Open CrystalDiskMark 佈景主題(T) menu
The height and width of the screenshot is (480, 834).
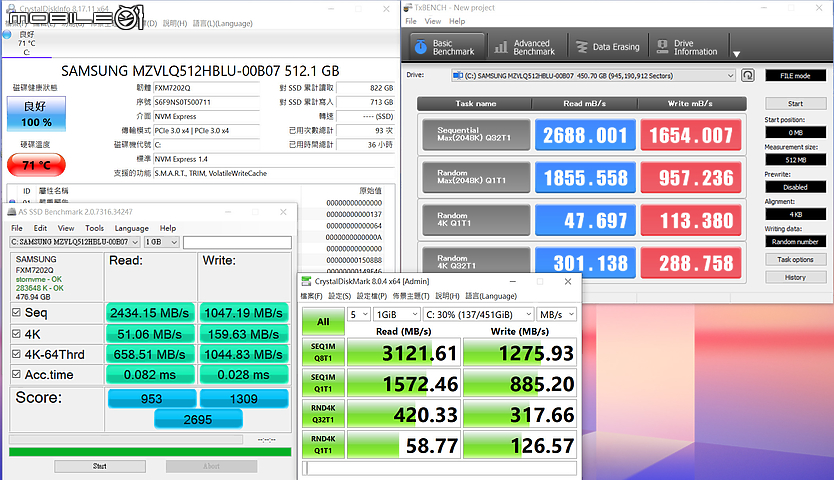(x=411, y=296)
